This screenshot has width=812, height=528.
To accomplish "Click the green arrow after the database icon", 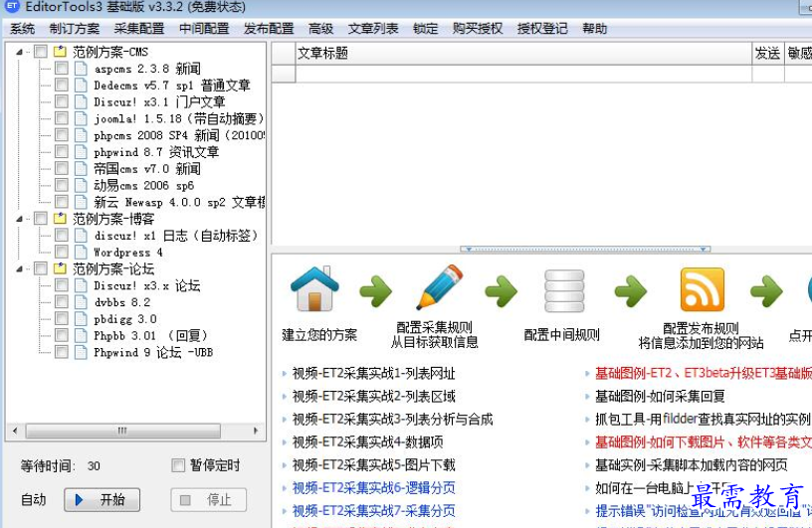I will [x=631, y=291].
